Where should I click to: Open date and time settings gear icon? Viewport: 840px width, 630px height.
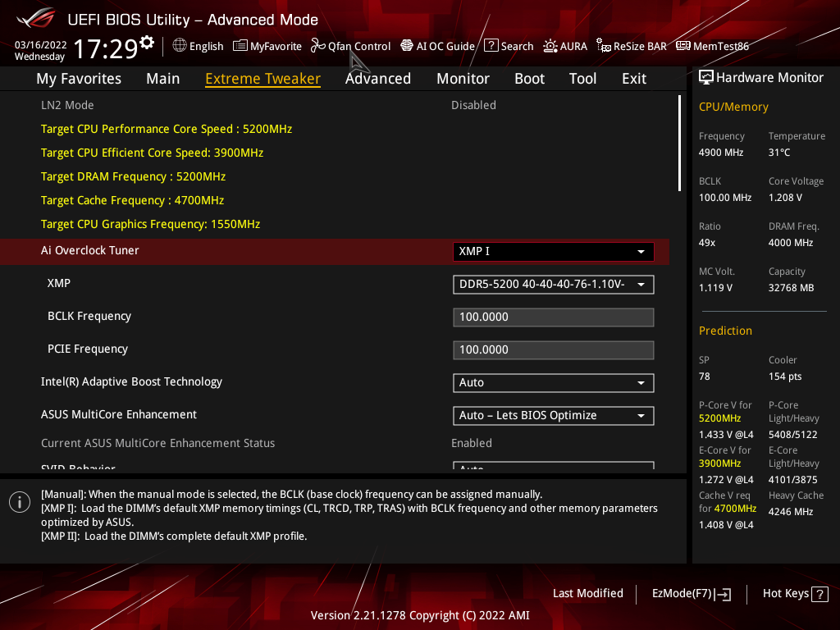click(147, 43)
